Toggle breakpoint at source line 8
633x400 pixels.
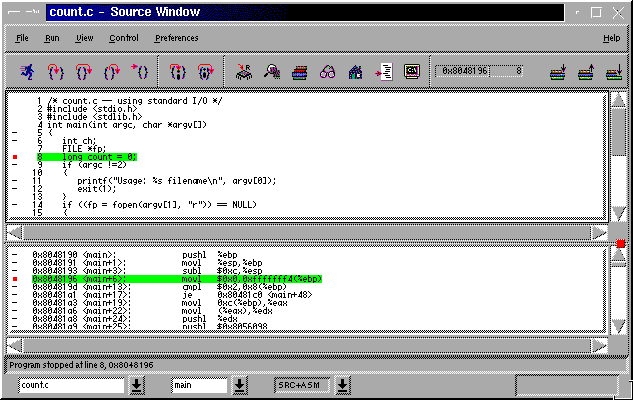[15, 157]
